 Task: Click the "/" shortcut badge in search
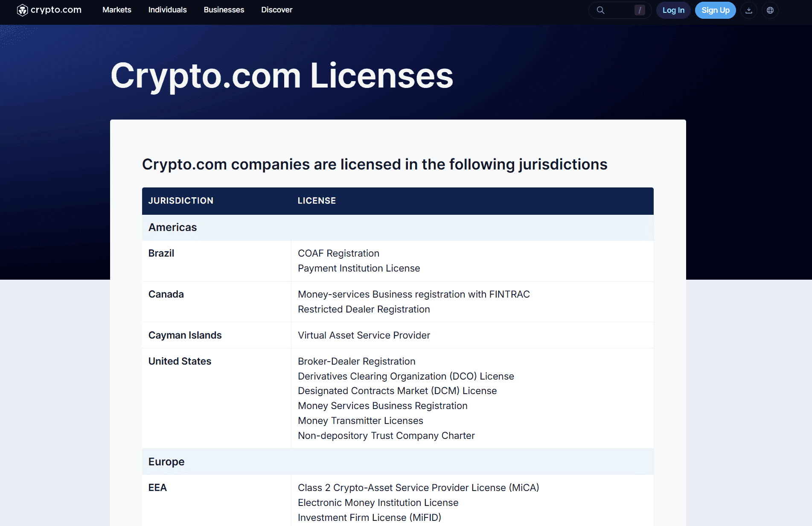[x=639, y=10]
